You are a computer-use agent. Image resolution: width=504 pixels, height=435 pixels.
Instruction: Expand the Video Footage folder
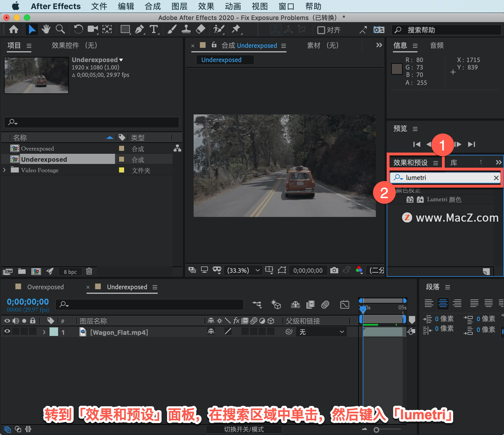[4, 170]
